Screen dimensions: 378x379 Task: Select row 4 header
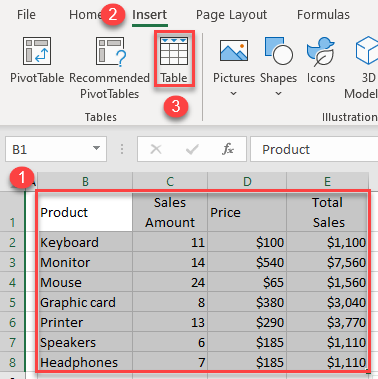click(x=12, y=282)
